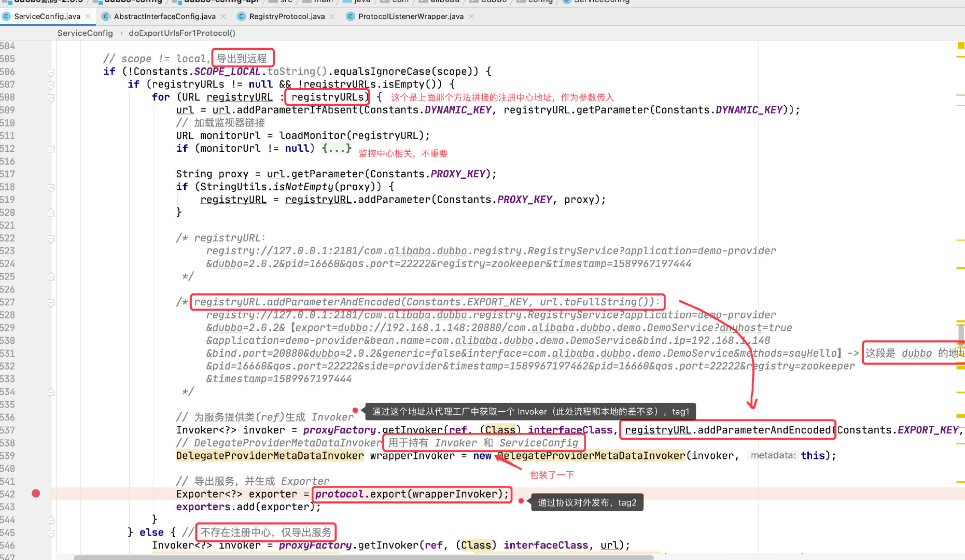This screenshot has height=560, width=965.
Task: Close the ProtocolListenerWrapper.java tab
Action: pos(471,17)
